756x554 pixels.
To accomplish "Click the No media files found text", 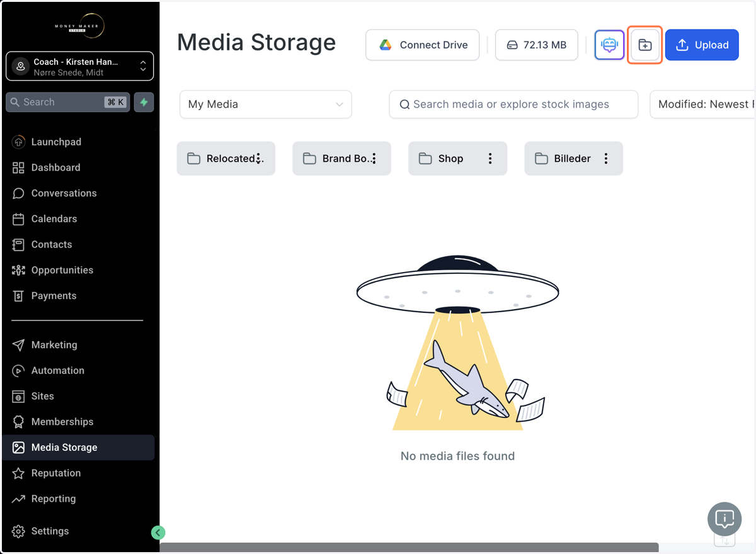I will (457, 456).
